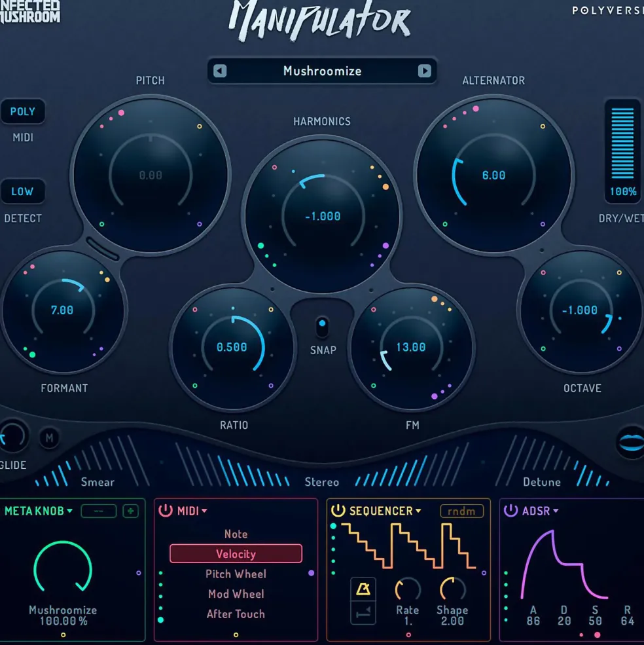This screenshot has width=644, height=645.
Task: Toggle the MIDI modulator power icon
Action: pyautogui.click(x=166, y=511)
